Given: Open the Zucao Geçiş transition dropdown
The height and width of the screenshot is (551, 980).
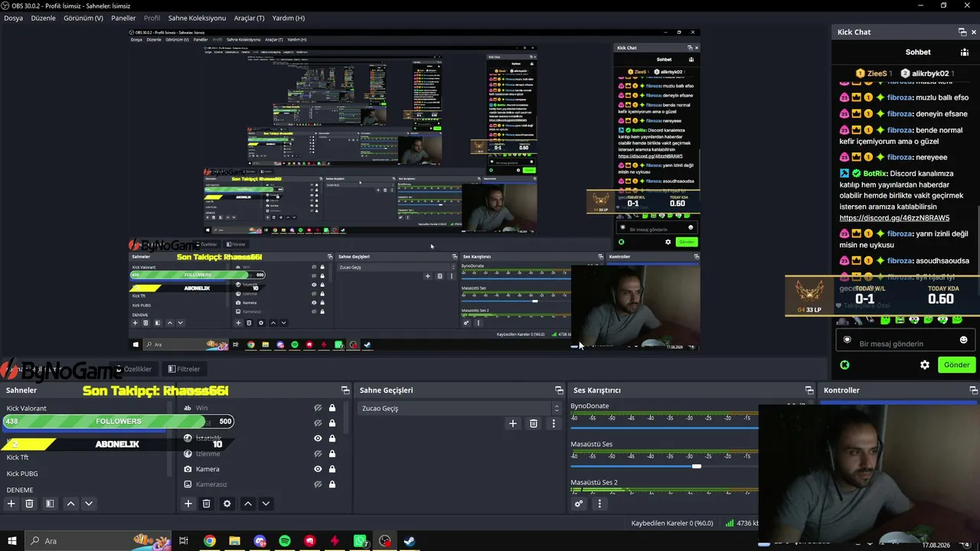Looking at the screenshot, I should pyautogui.click(x=460, y=408).
